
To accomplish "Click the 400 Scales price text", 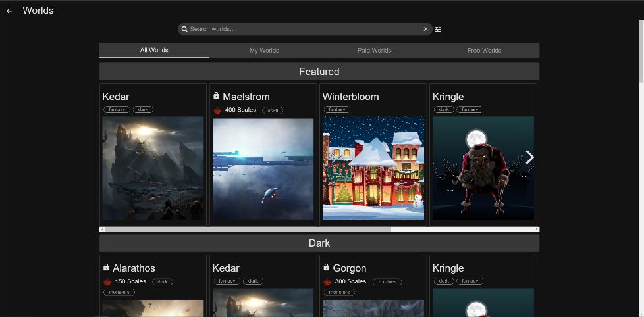I will coord(240,110).
